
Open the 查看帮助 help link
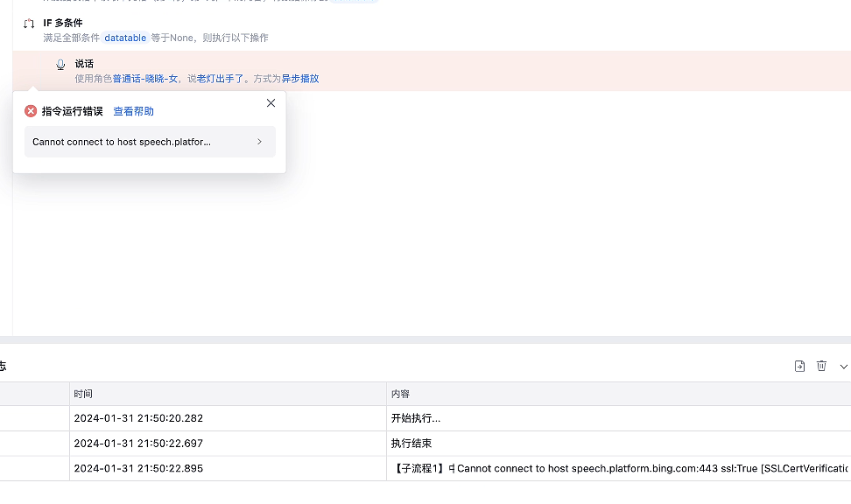click(133, 111)
